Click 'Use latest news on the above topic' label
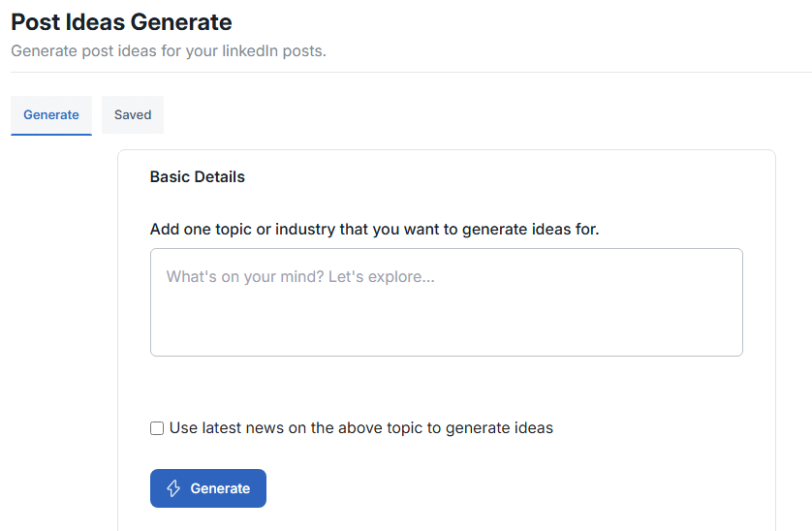Viewport: 812px width, 531px height. [361, 428]
